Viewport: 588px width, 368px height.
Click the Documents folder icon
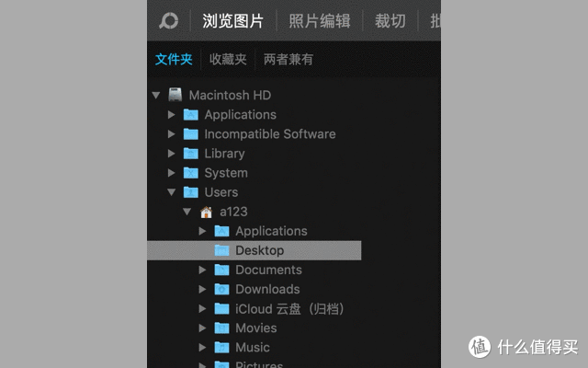pos(222,270)
